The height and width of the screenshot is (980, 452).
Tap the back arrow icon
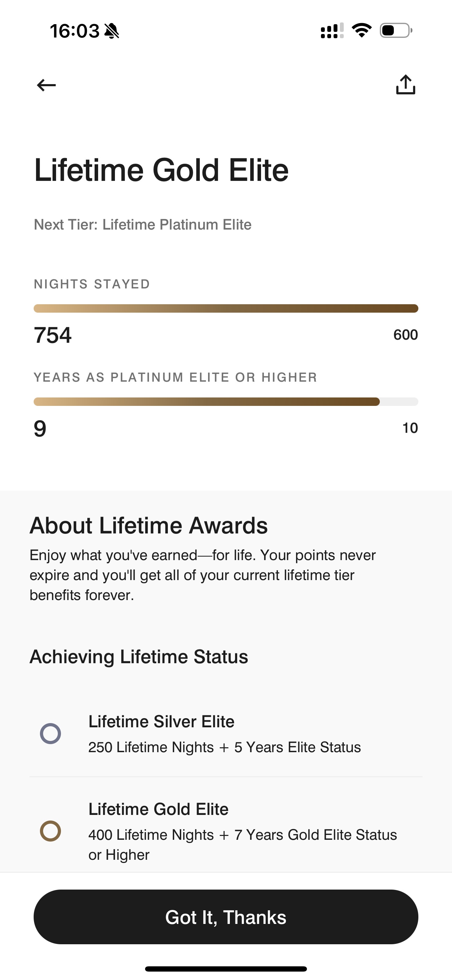46,85
